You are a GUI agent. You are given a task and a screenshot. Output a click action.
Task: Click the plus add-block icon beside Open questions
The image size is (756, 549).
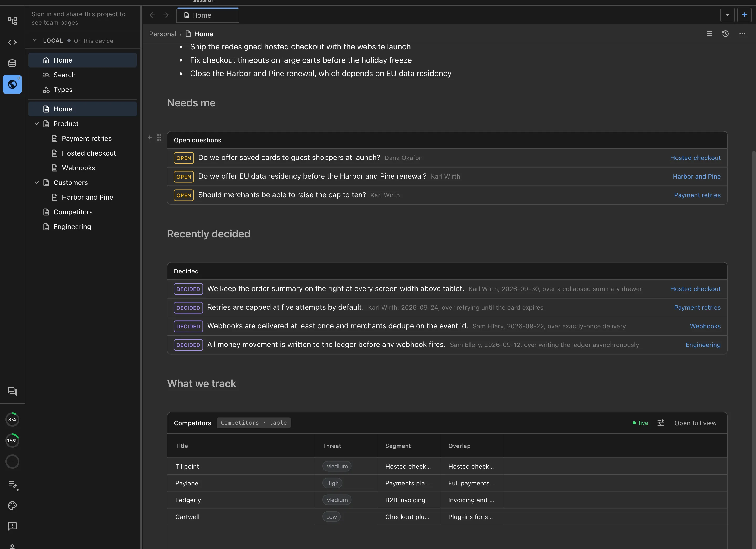[150, 137]
